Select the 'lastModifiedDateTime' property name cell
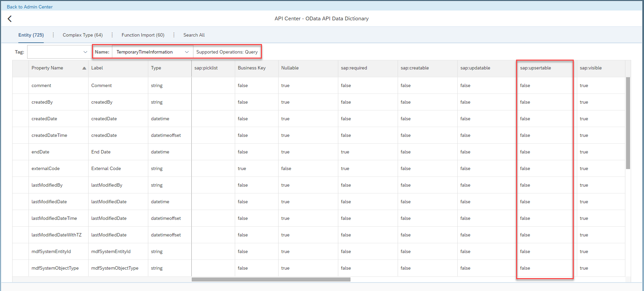 click(58, 218)
